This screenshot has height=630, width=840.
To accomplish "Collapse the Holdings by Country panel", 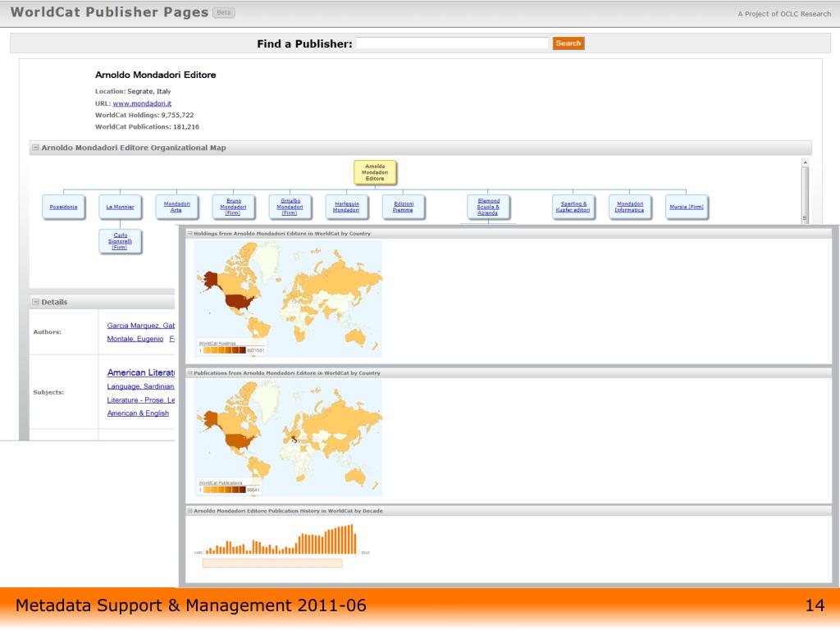I will click(x=189, y=234).
